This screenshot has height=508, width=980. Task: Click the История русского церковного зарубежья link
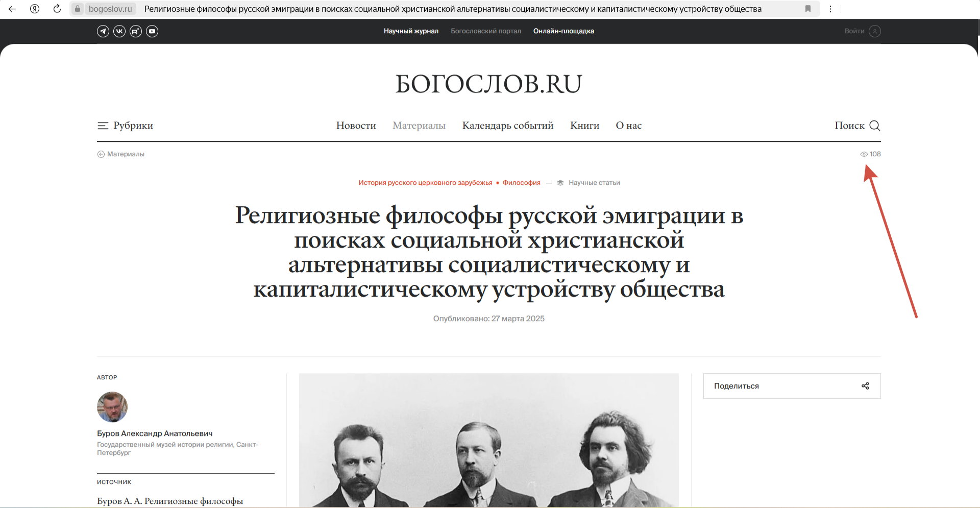click(x=425, y=183)
